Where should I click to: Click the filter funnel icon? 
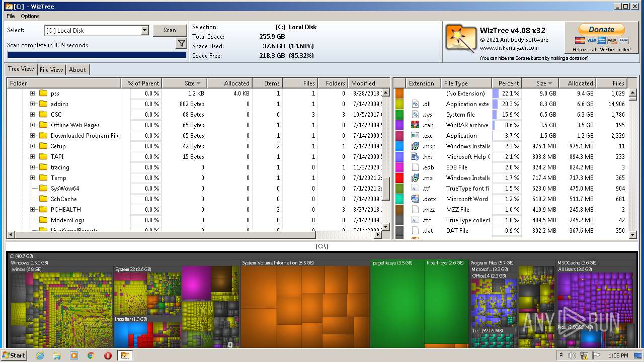[x=182, y=44]
